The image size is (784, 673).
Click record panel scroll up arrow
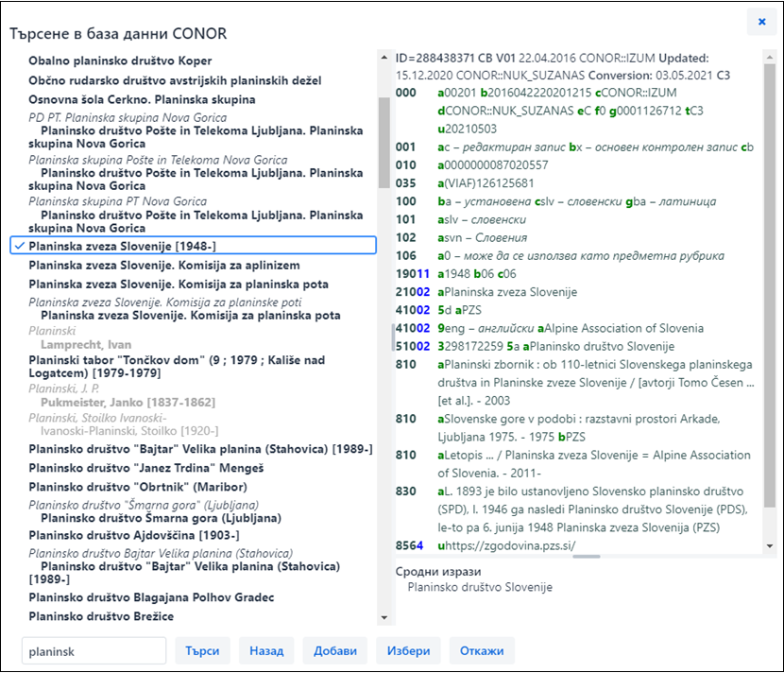[770, 58]
